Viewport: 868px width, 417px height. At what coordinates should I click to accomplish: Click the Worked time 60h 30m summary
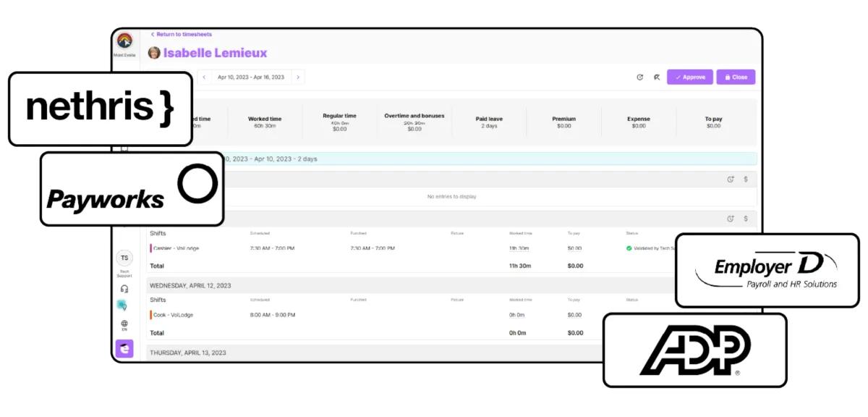tap(265, 122)
